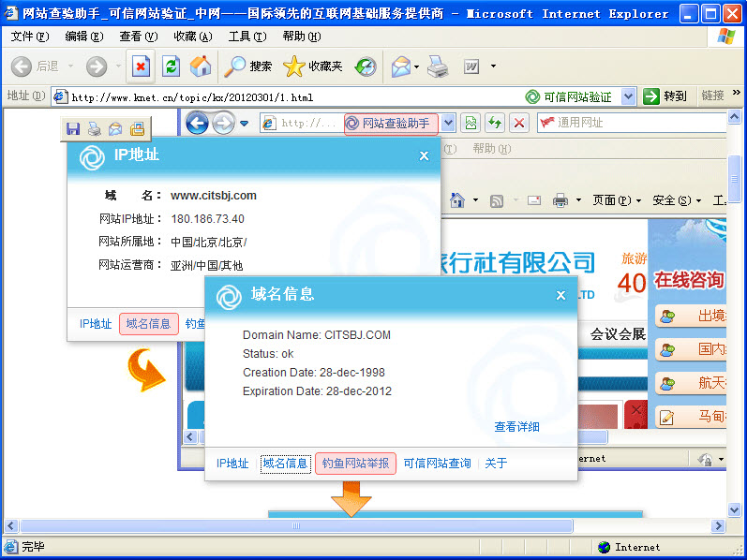Click the email icon on image toolbar
Image resolution: width=747 pixels, height=560 pixels.
115,128
